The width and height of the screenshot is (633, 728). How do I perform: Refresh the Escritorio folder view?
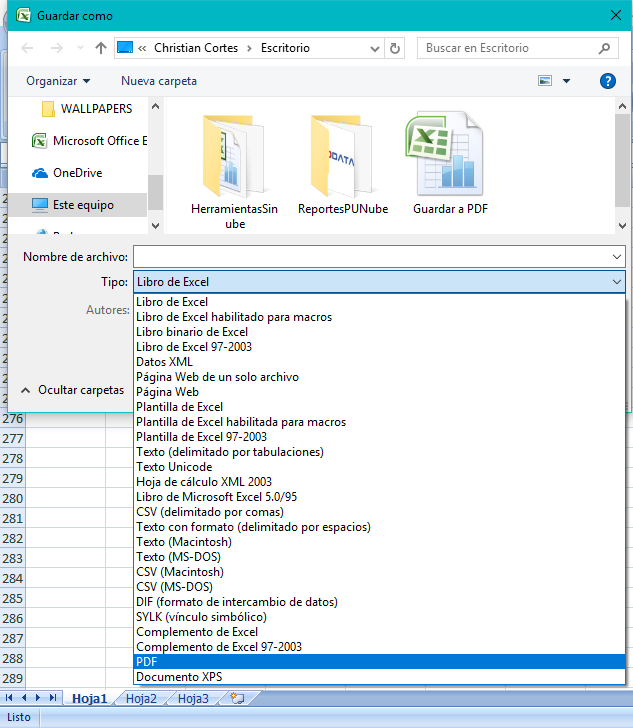click(x=395, y=48)
